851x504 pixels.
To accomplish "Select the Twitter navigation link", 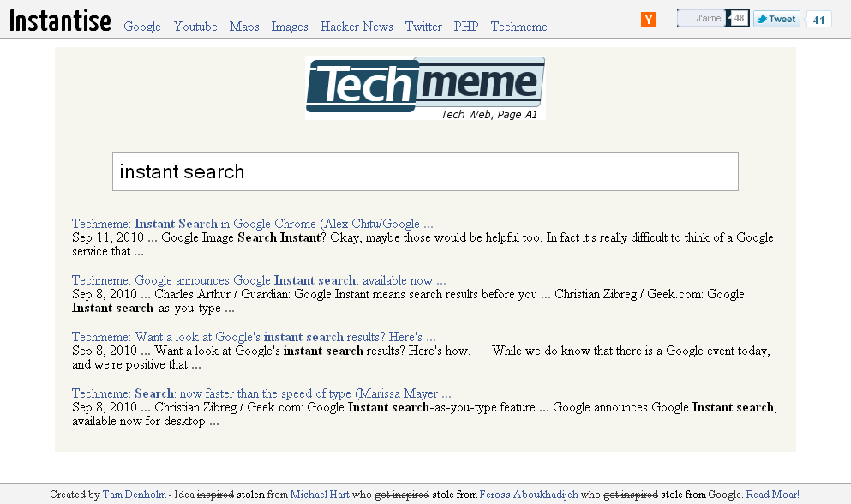I will (x=423, y=27).
